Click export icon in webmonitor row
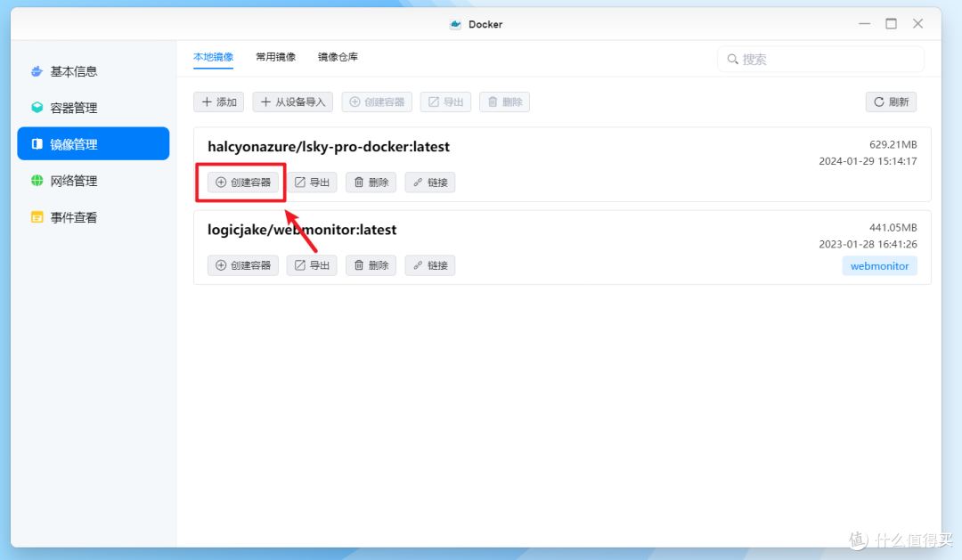This screenshot has height=560, width=962. 300,265
